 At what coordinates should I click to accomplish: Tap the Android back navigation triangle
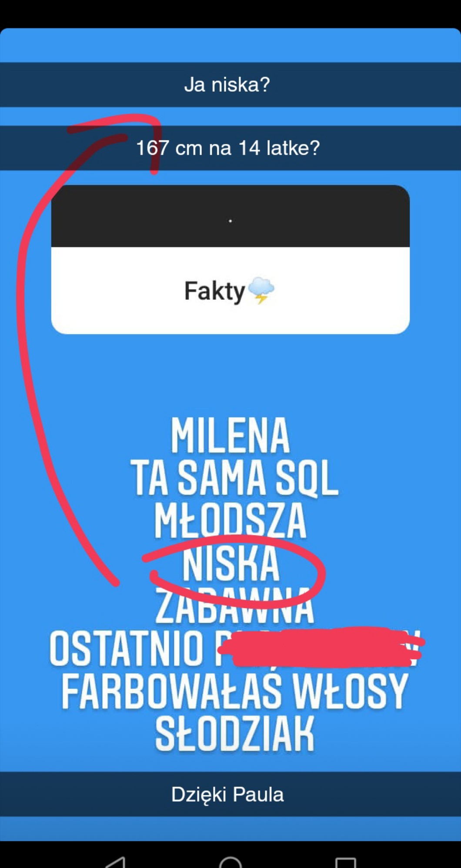[x=115, y=862]
